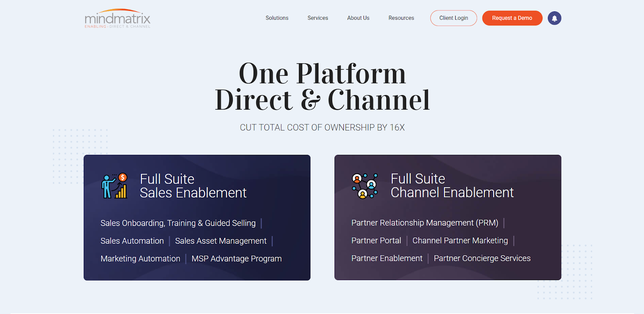Go to Partner Portal link

[376, 241]
